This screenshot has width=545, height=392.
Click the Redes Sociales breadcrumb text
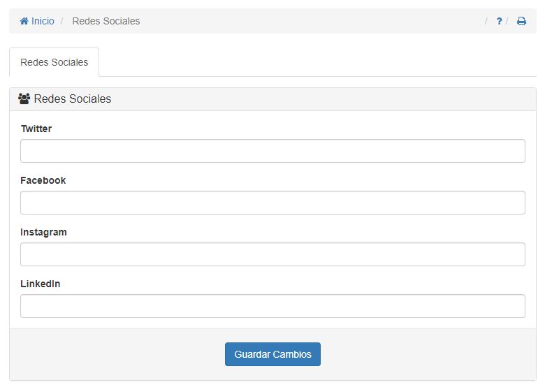[x=106, y=22]
